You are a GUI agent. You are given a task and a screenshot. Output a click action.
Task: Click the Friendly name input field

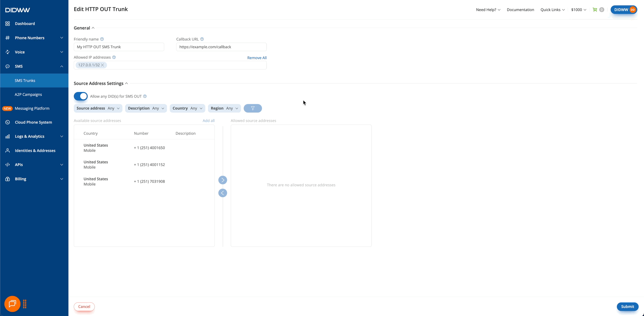pos(119,47)
